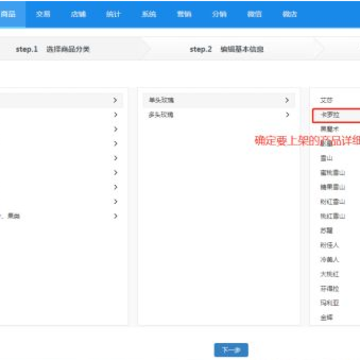Choose 黑魔术 from the variety list
This screenshot has height=360, width=360.
tap(330, 129)
